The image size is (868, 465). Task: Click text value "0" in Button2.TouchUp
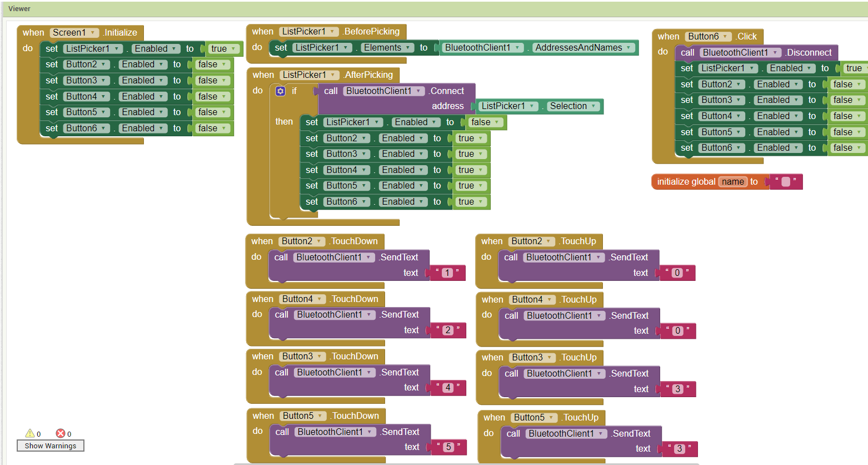[x=677, y=273]
